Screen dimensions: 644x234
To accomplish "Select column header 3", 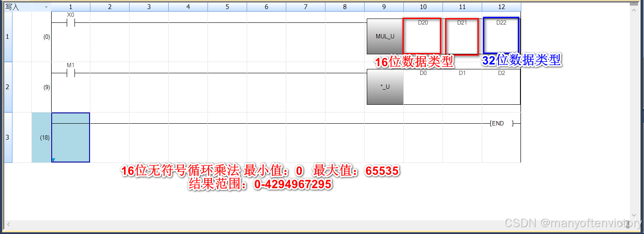I will click(149, 7).
